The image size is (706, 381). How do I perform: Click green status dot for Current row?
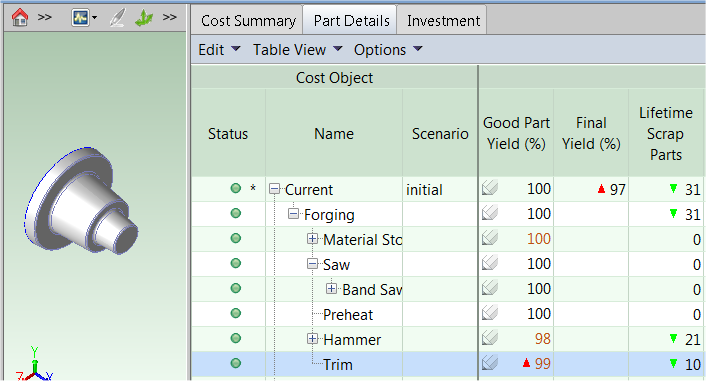[x=235, y=188]
